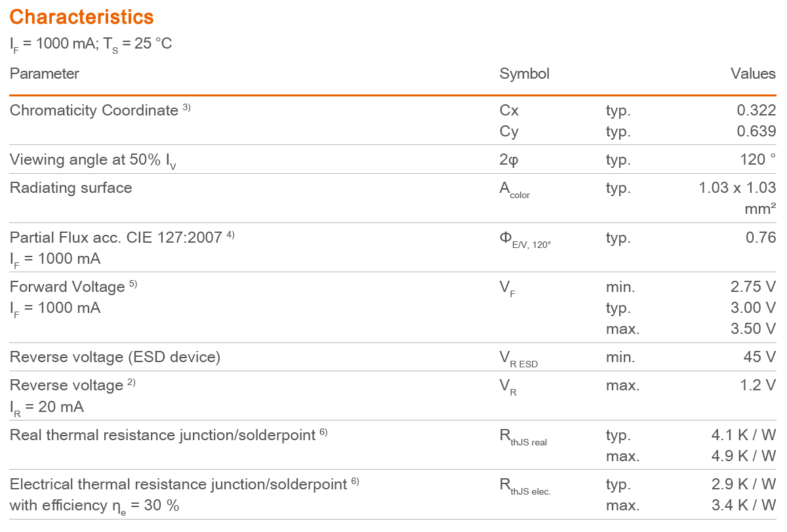The image size is (787, 532).
Task: Click the Characteristics heading
Action: point(81,17)
